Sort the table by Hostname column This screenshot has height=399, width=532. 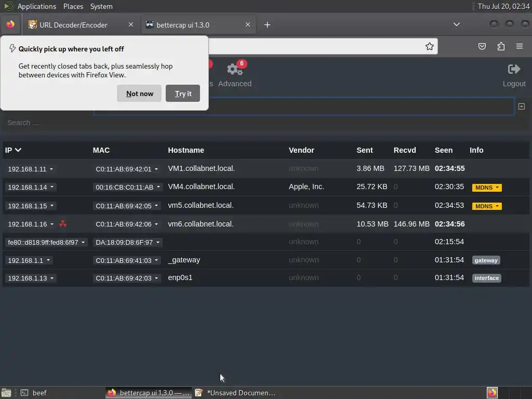click(x=186, y=150)
